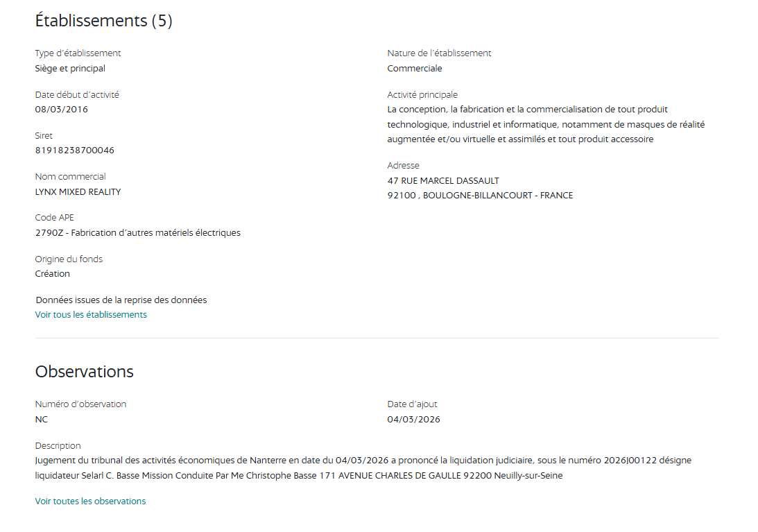Open the 'Voir tous les établissements' link
Screen dimensions: 758x532
point(91,315)
